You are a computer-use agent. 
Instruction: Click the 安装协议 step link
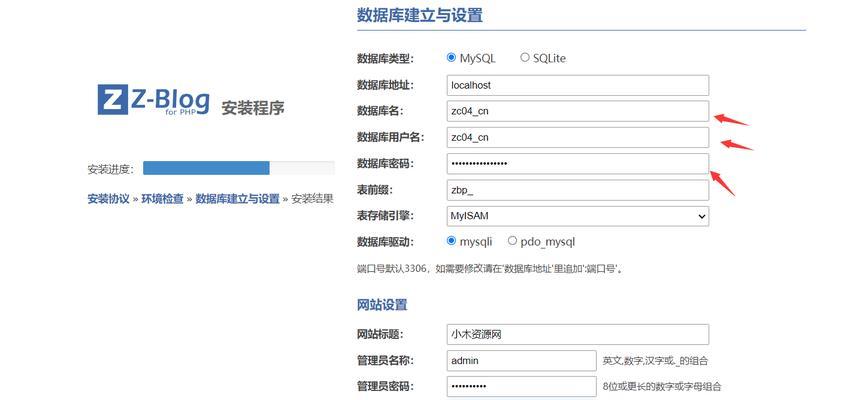109,198
